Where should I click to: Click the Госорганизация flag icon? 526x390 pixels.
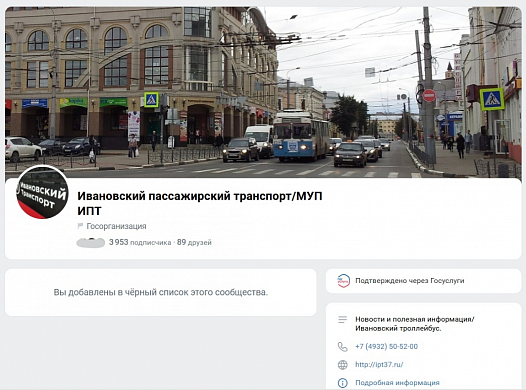click(x=80, y=226)
